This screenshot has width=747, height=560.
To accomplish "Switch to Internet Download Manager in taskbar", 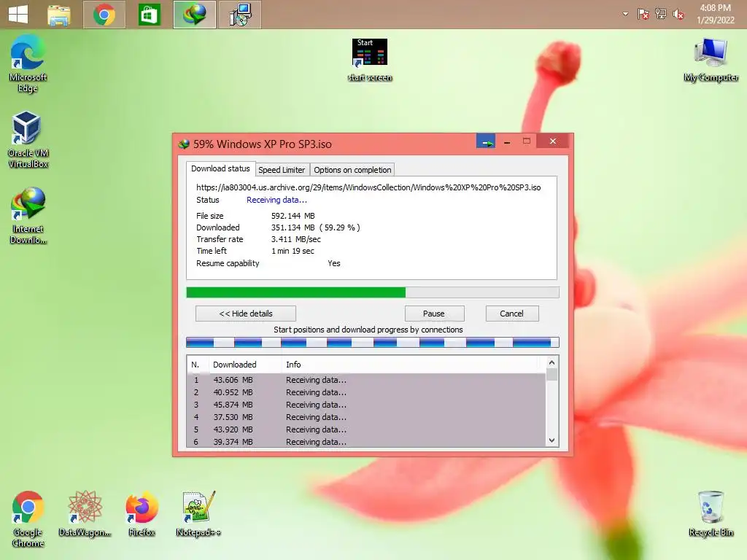I will [x=194, y=15].
